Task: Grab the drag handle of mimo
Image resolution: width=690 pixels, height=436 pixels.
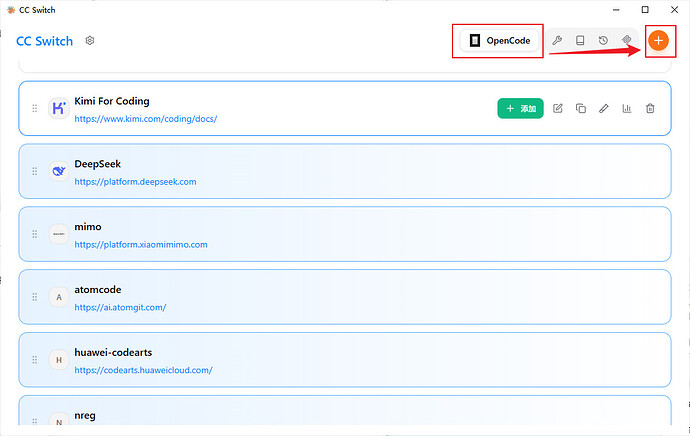Action: point(35,234)
